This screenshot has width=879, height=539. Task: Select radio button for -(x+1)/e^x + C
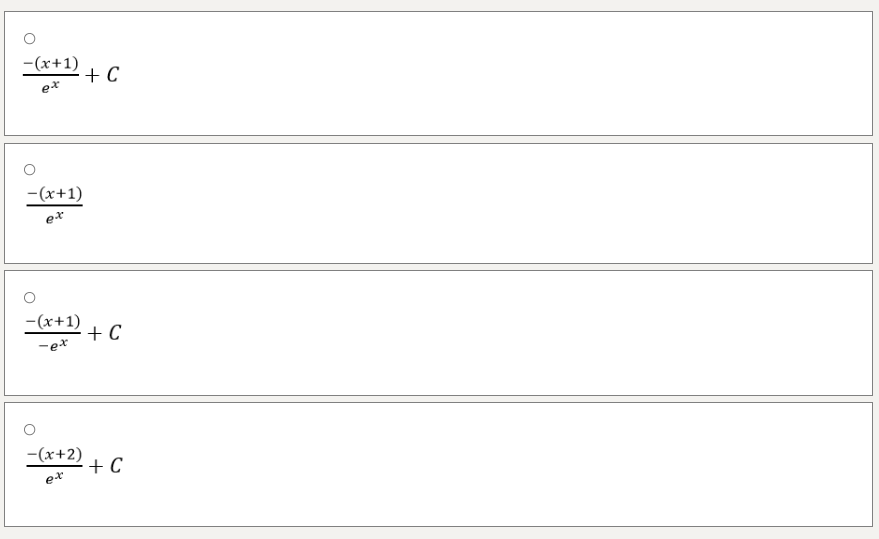[29, 39]
